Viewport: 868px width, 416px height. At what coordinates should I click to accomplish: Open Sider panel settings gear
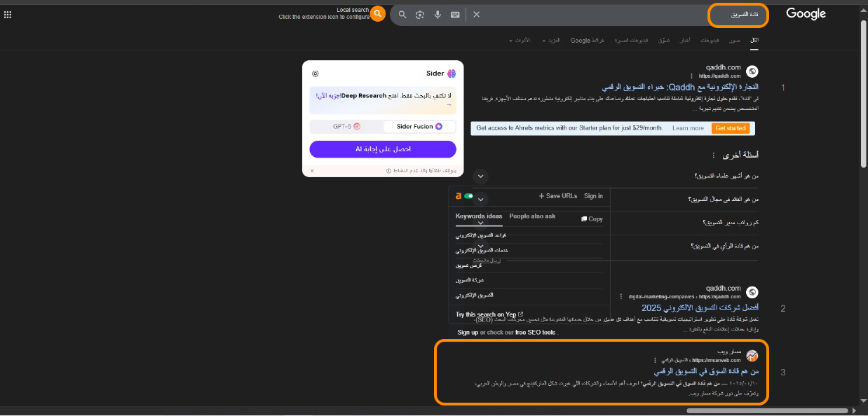[x=316, y=74]
